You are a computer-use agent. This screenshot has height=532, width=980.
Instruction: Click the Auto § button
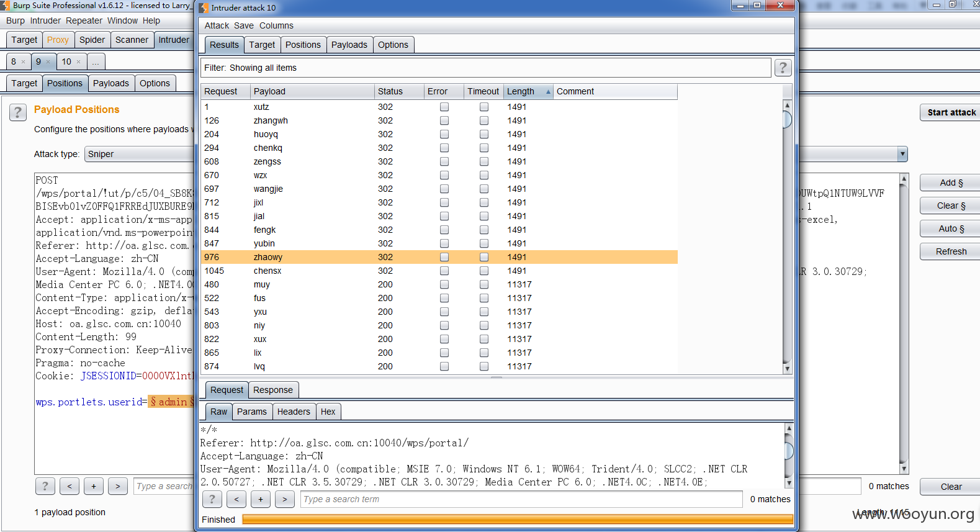(951, 228)
